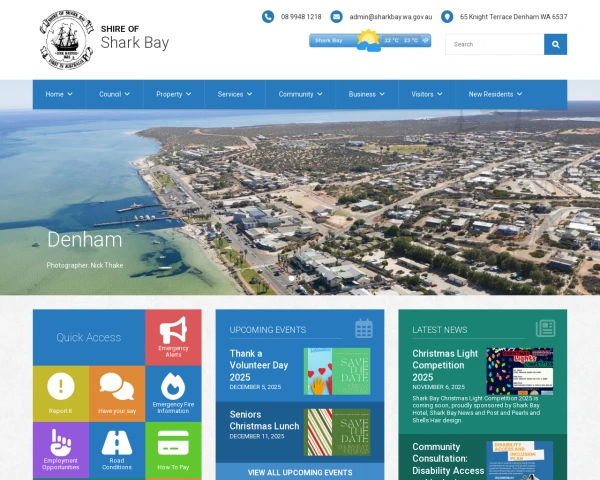
Task: Click the 22 °C temperature reading
Action: click(x=392, y=40)
